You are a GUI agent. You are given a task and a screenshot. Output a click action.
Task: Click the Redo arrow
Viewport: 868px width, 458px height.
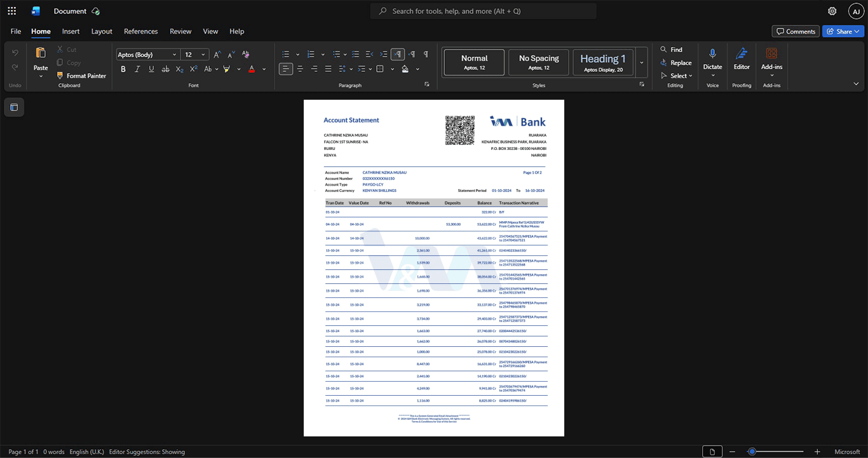[x=15, y=67]
